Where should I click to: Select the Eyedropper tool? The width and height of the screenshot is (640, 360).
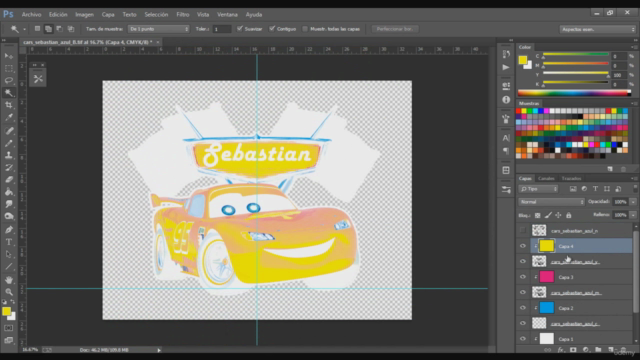coord(9,118)
